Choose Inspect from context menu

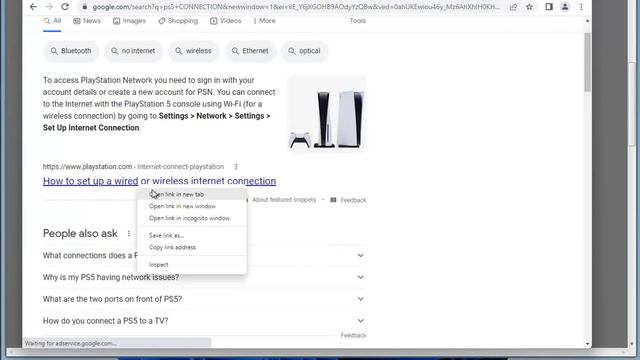pyautogui.click(x=192, y=264)
